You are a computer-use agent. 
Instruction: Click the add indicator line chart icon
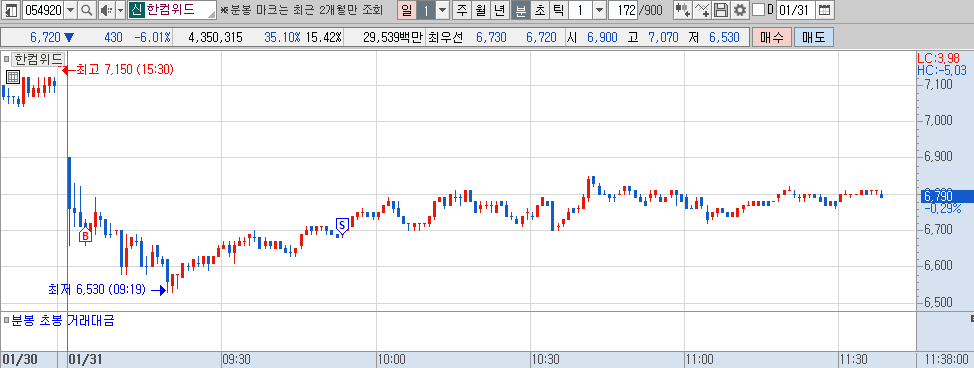click(702, 10)
